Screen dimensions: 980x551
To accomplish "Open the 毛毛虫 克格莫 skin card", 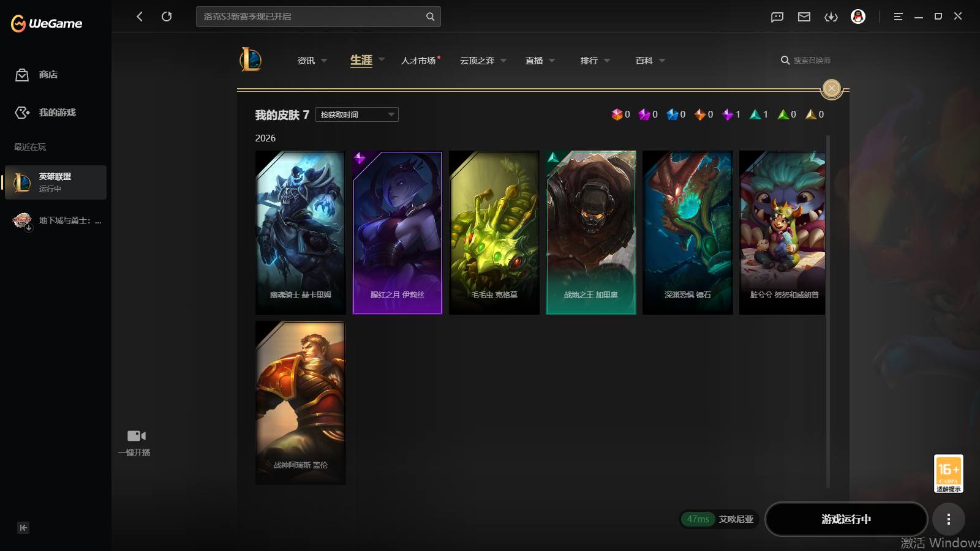I will [x=494, y=233].
